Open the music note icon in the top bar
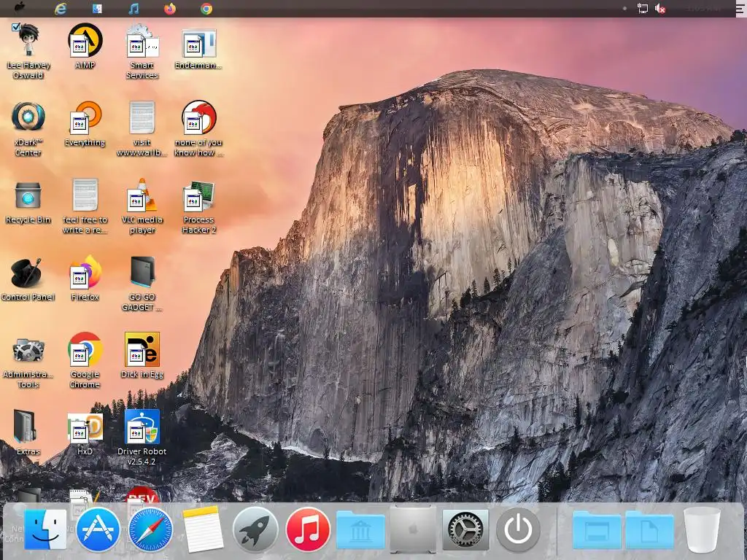The image size is (747, 560). click(134, 9)
